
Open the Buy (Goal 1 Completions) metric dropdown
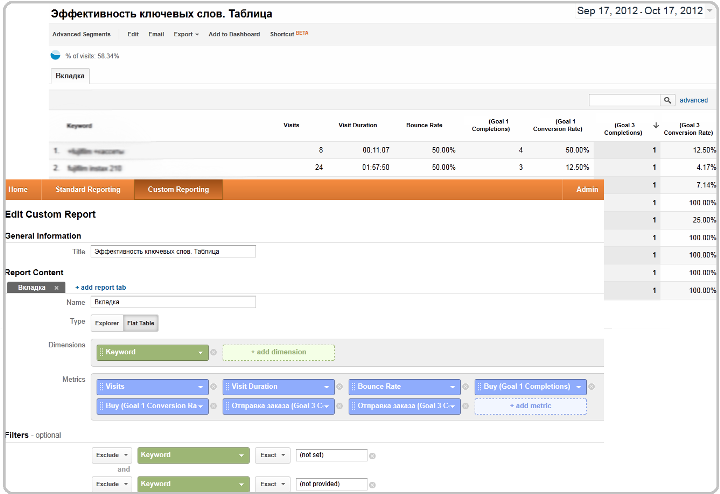click(x=579, y=387)
